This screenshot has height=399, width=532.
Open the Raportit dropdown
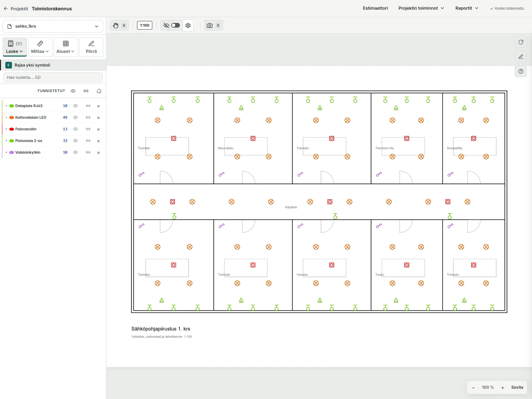466,8
